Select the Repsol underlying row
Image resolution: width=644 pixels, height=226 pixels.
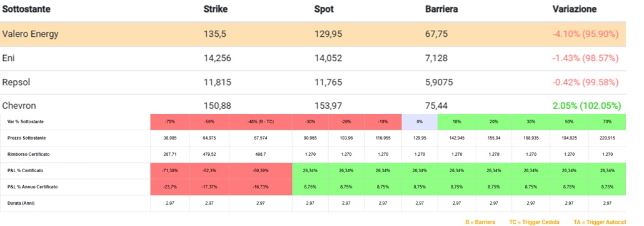pyautogui.click(x=313, y=82)
